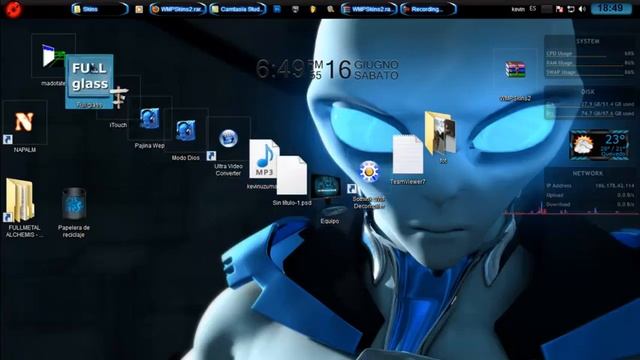
Task: Open the WinRAR WMPSkins2 taskbar button
Action: click(x=369, y=9)
